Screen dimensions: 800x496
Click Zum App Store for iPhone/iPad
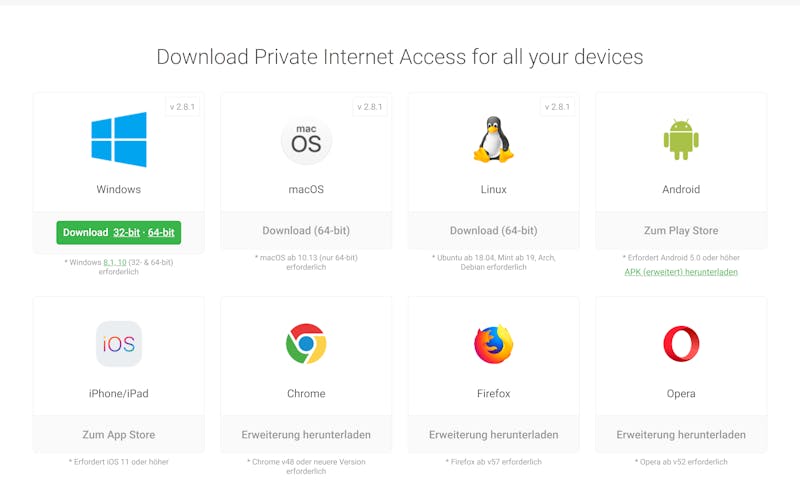[x=119, y=435]
